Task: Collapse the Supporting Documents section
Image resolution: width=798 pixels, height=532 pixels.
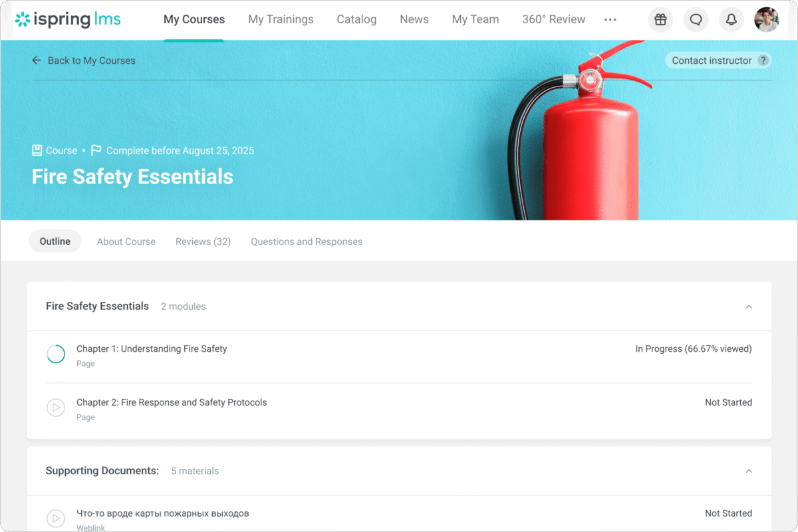Action: coord(749,471)
